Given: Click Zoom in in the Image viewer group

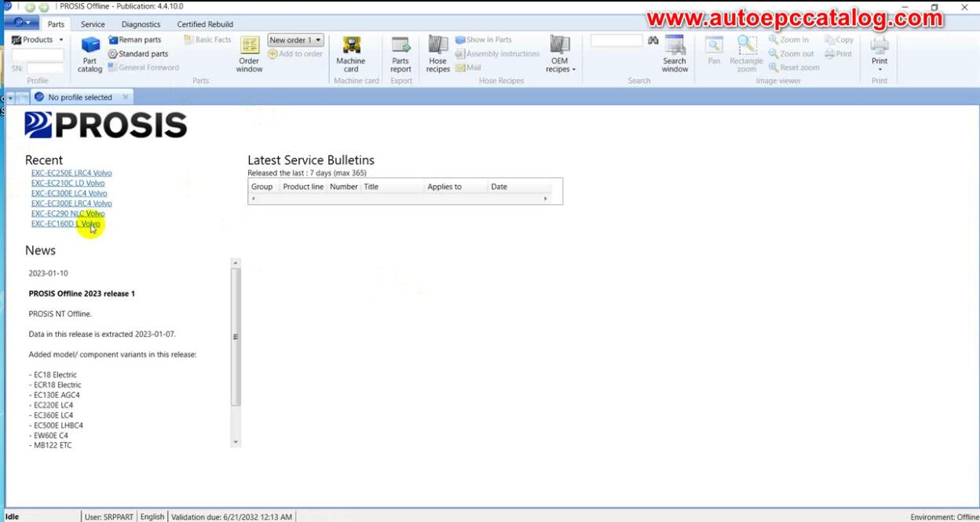Looking at the screenshot, I should tap(788, 40).
